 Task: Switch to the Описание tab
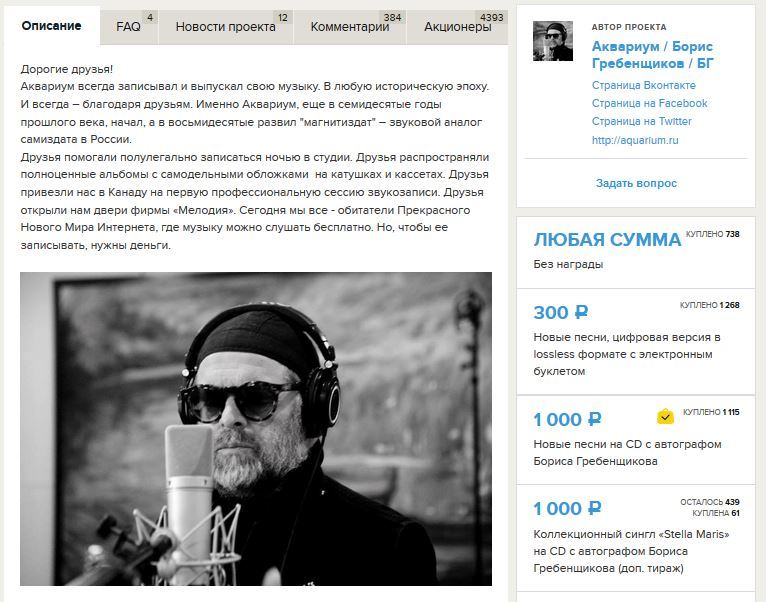[x=51, y=25]
